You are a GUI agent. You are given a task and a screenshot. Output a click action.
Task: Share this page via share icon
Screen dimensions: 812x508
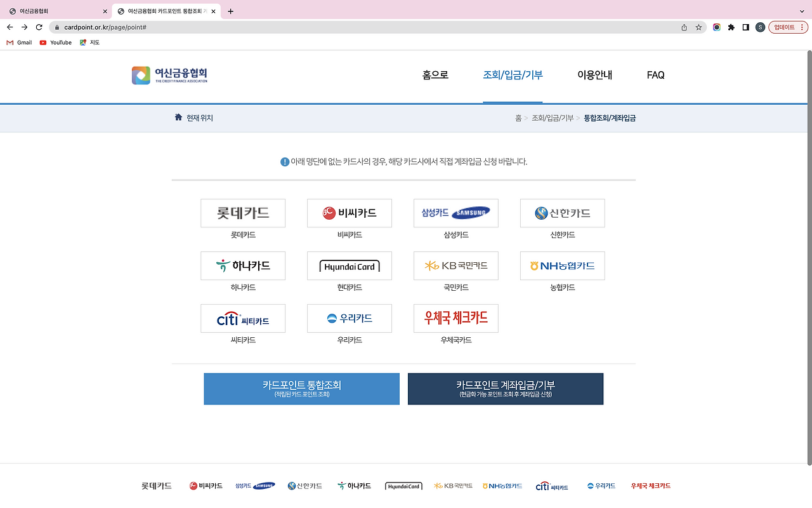coord(684,27)
